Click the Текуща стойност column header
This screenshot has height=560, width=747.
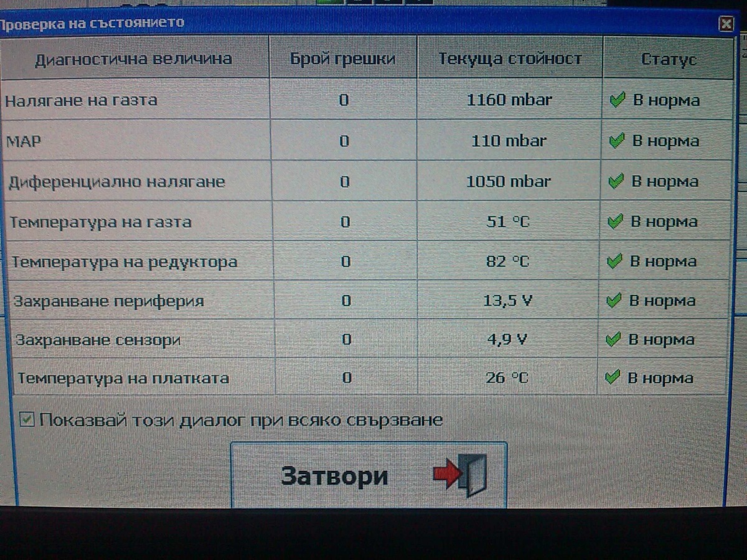510,59
